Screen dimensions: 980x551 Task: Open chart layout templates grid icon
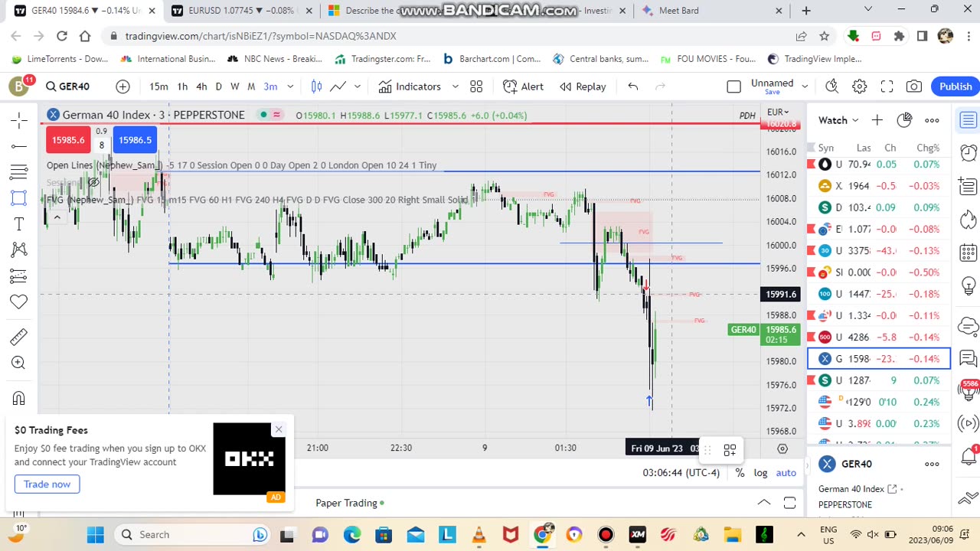click(x=476, y=86)
